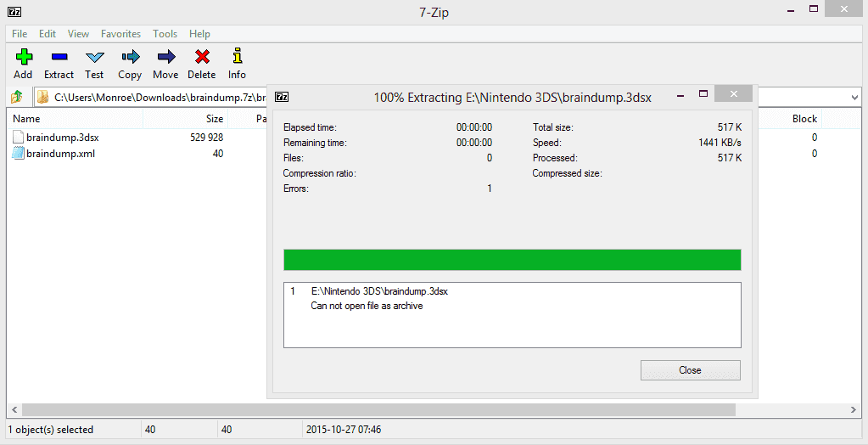The width and height of the screenshot is (868, 445).
Task: Sort by the Size column header
Action: coord(215,119)
